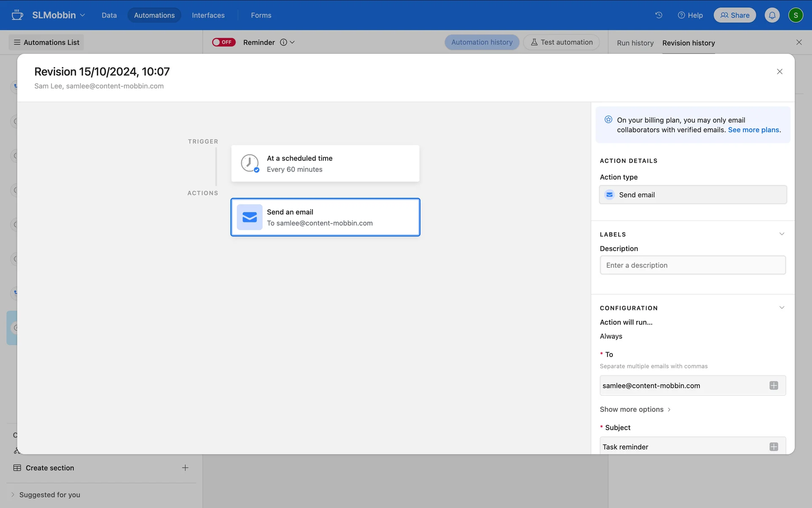This screenshot has height=508, width=812.
Task: Open the S user avatar
Action: 796,15
